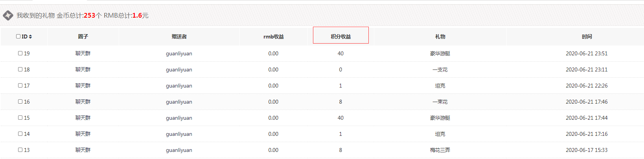Check the box for row ID 16
Screen dimensions: 644x159
(x=20, y=102)
